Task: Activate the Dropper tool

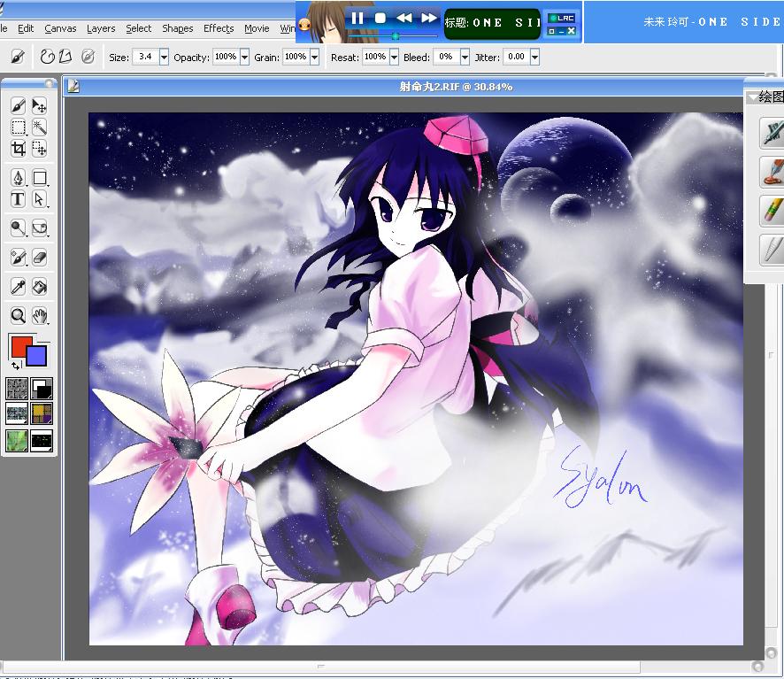Action: [x=18, y=287]
